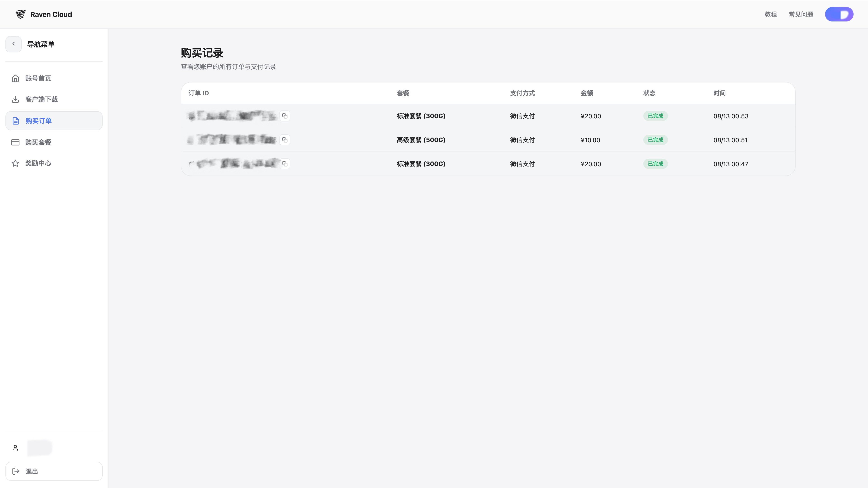The height and width of the screenshot is (488, 868).
Task: Open the 教程 link
Action: tap(771, 14)
